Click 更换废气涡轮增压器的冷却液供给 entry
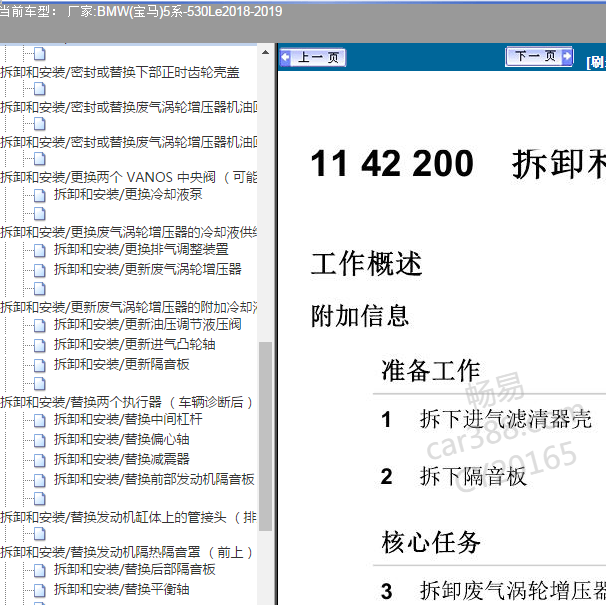The image size is (606, 605). click(128, 232)
